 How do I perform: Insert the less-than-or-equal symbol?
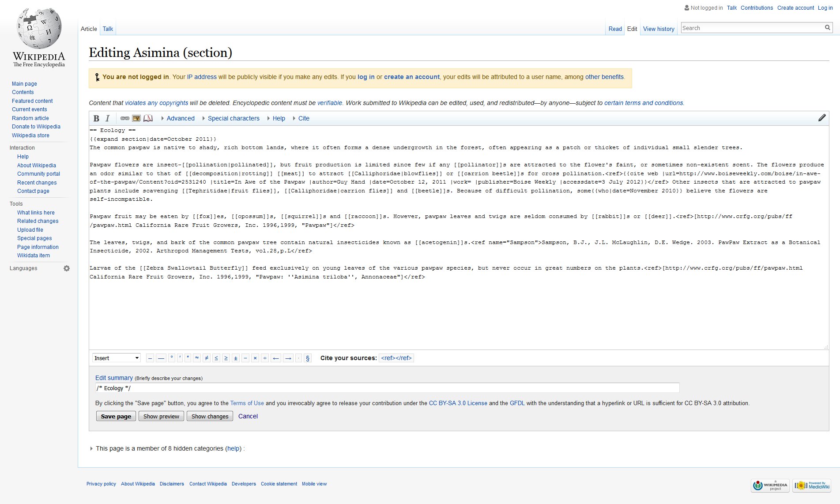tap(216, 358)
